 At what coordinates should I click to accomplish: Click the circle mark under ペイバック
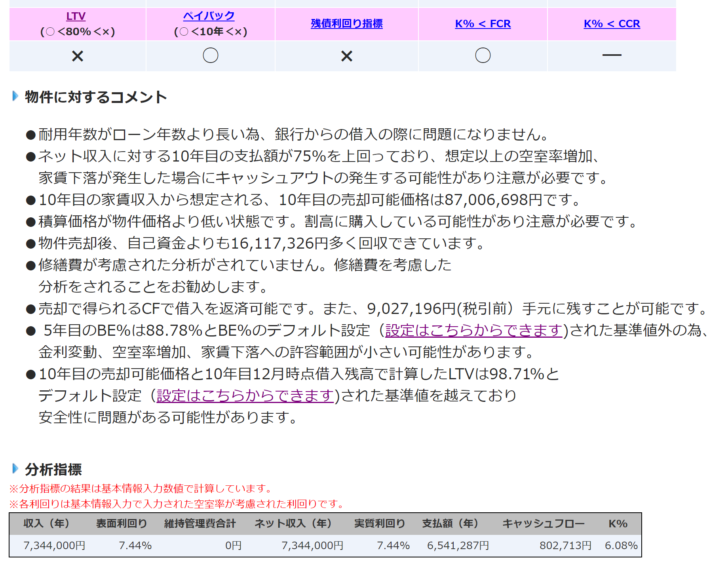pyautogui.click(x=211, y=55)
